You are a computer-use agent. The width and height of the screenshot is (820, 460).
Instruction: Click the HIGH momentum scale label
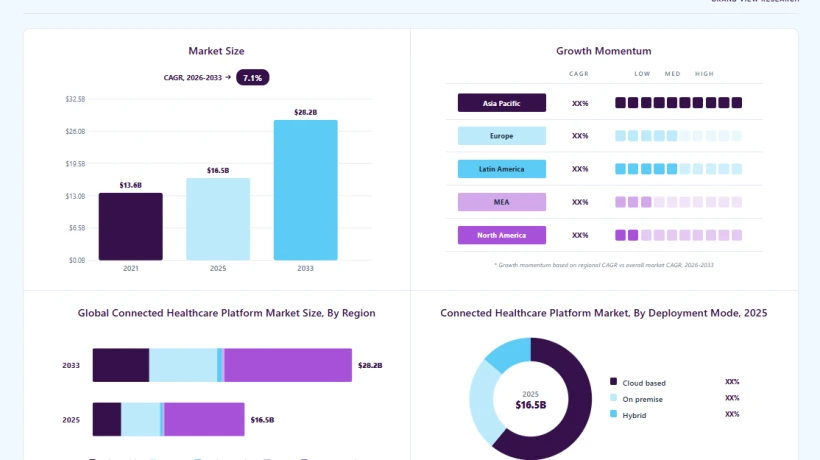click(704, 74)
